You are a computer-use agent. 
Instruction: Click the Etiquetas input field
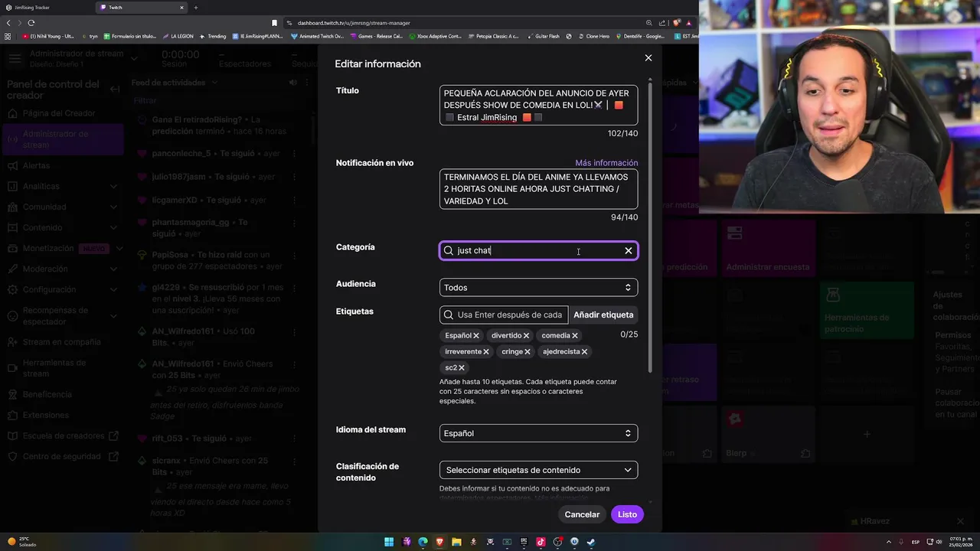(505, 315)
